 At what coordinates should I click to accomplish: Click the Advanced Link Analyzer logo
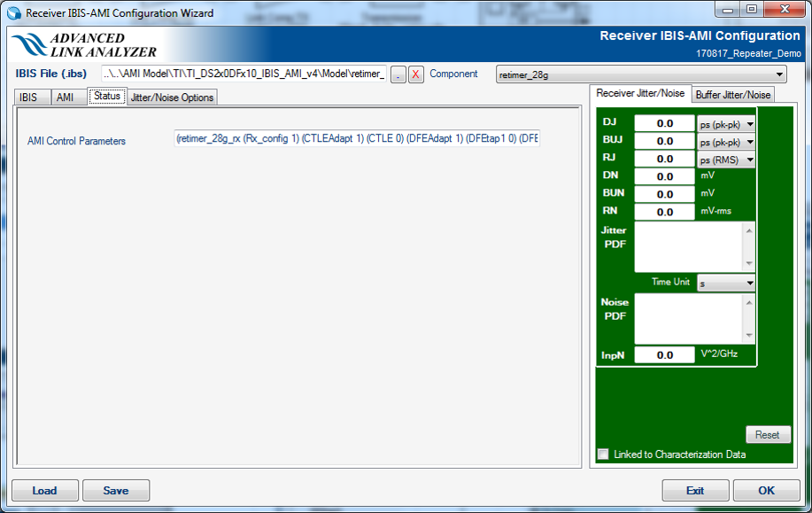[x=85, y=44]
